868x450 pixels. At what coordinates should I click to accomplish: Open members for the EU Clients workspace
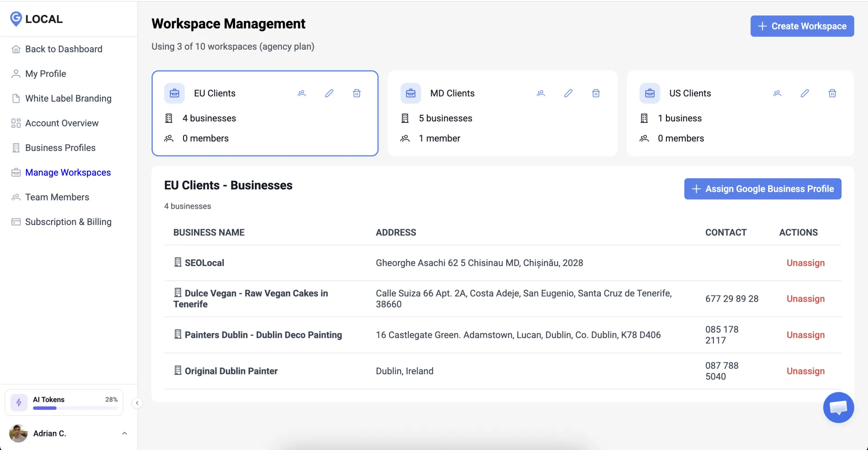[302, 94]
